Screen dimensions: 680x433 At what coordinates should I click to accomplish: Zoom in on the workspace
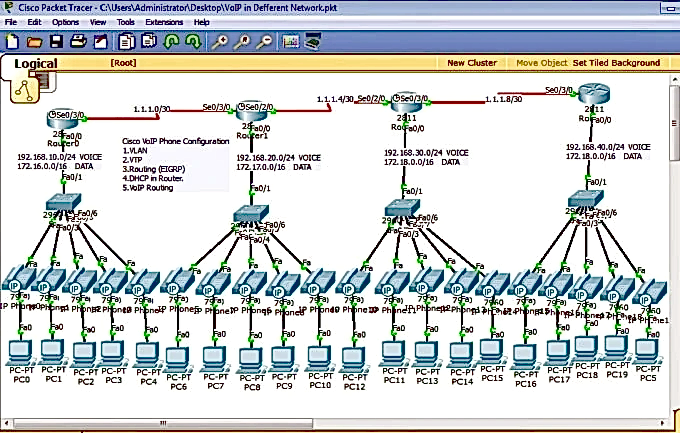coord(218,42)
